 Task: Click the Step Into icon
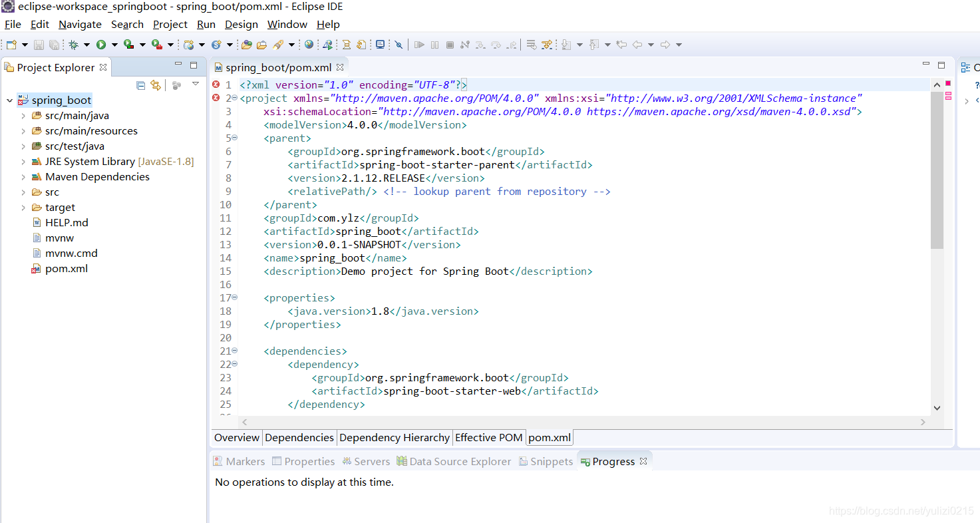(x=480, y=45)
